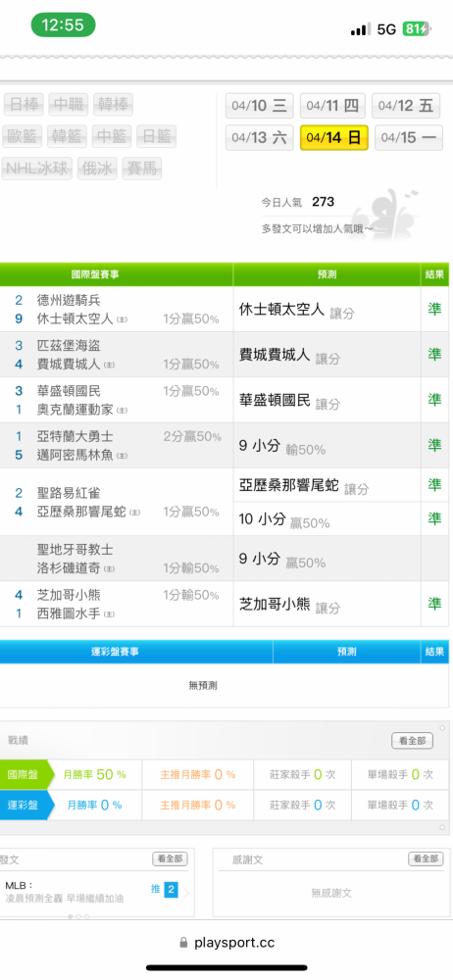Select the 賽馬 sport tab
The width and height of the screenshot is (453, 980).
coord(142,169)
